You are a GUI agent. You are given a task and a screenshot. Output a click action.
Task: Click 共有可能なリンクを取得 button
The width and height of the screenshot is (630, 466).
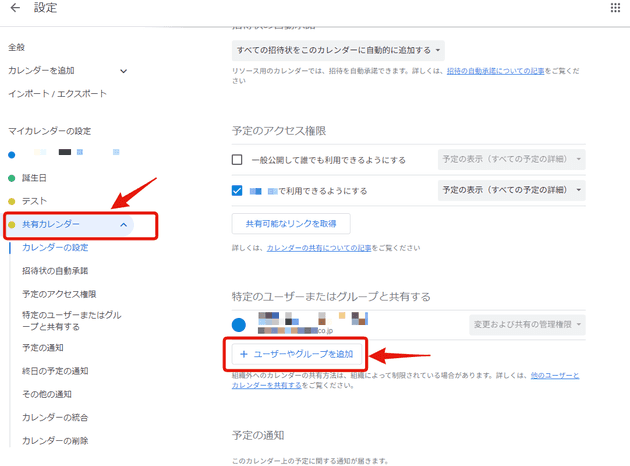291,224
